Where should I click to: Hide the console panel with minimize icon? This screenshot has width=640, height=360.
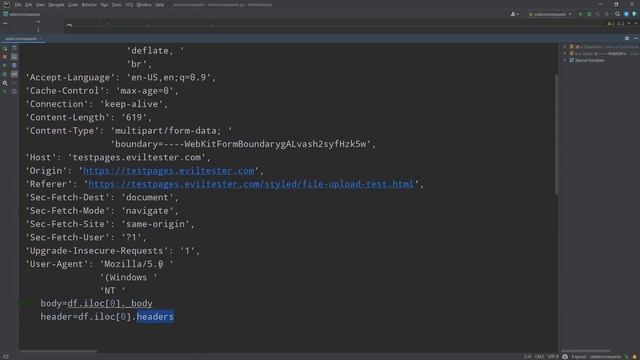636,38
